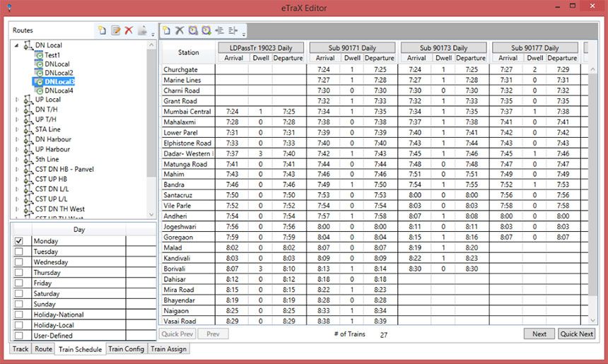Viewport: 608px width, 364px height.
Task: Enable the Saturday checkbox
Action: [19, 293]
